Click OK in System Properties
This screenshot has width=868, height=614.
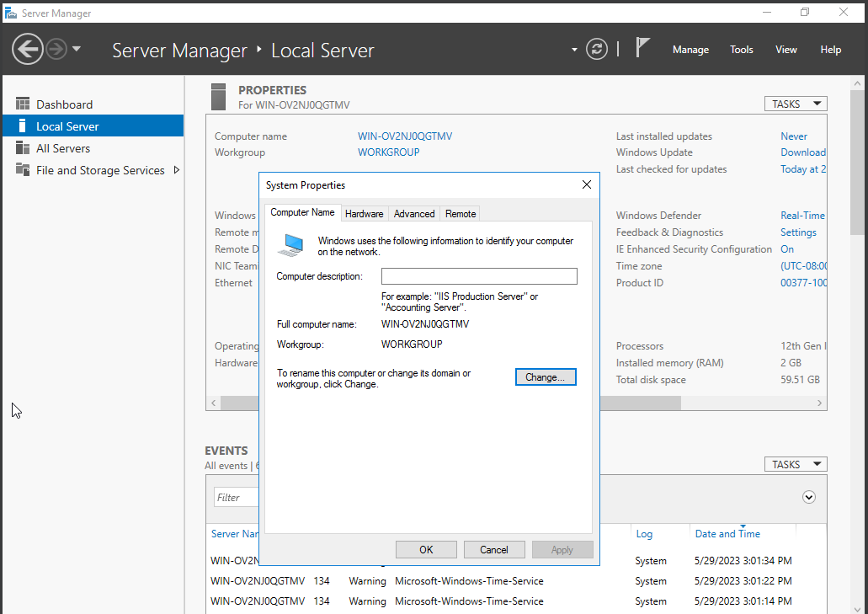[426, 550]
